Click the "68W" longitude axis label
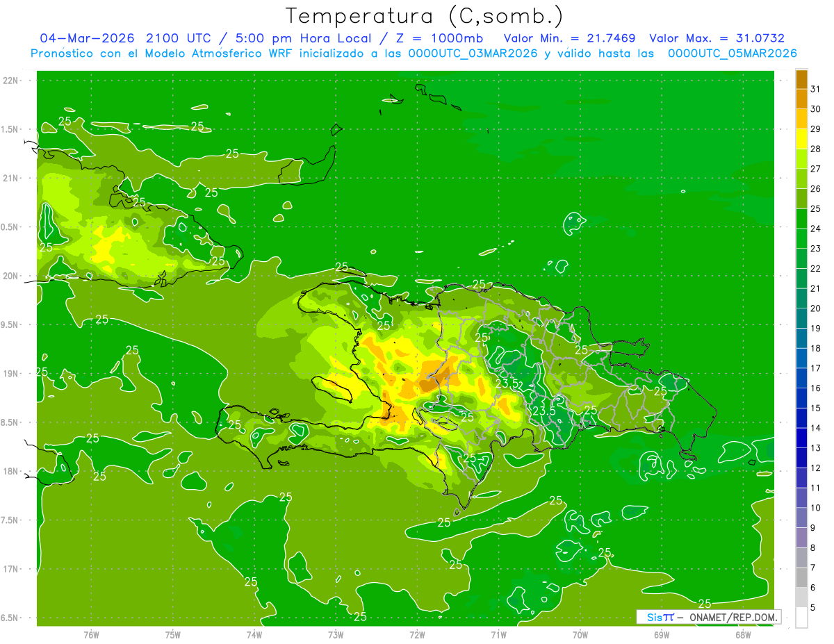 [743, 635]
